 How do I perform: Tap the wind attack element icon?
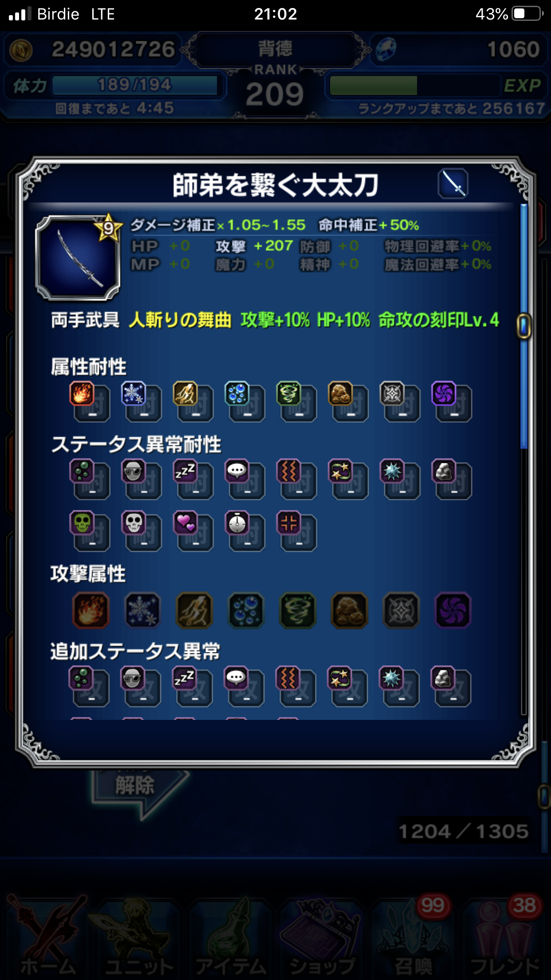[x=298, y=610]
